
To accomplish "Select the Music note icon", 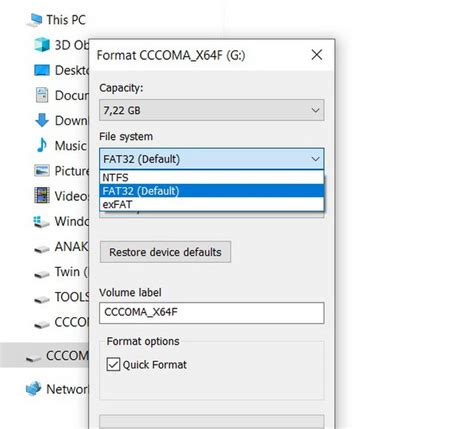I will click(x=42, y=145).
